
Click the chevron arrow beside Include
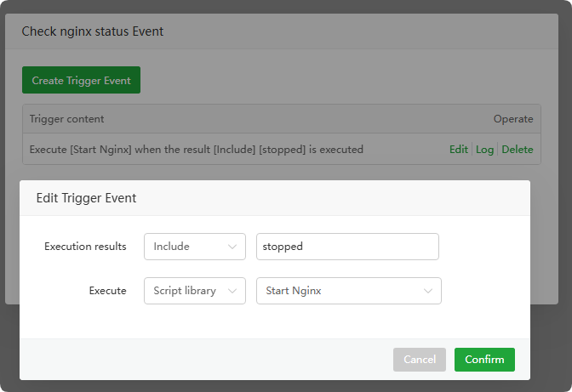point(232,247)
